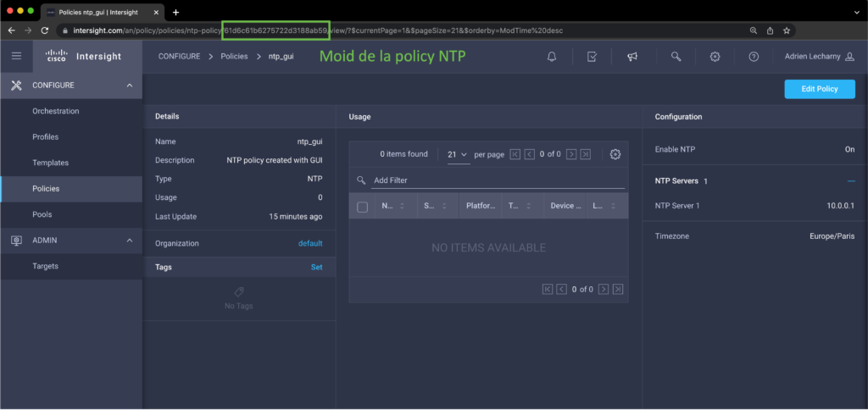The width and height of the screenshot is (868, 410).
Task: Open Orchestration in the sidebar
Action: point(55,111)
